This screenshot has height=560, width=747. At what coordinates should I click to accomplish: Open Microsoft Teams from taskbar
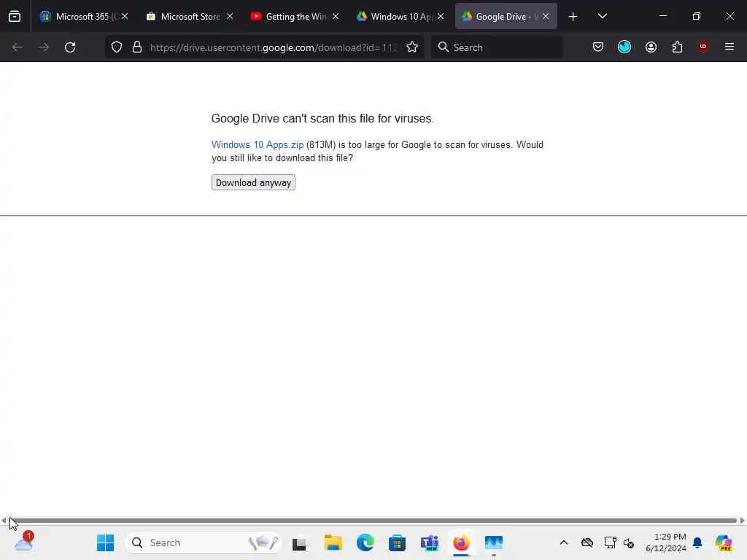pyautogui.click(x=429, y=542)
